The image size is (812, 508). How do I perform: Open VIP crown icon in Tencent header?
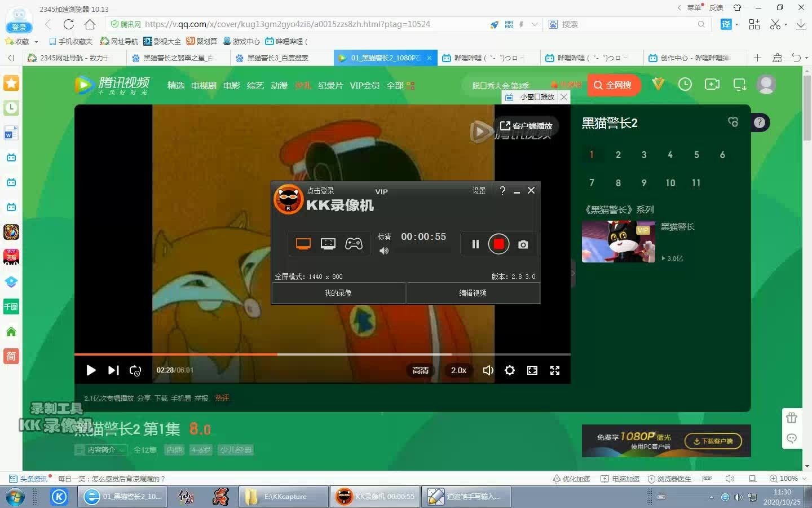[658, 84]
